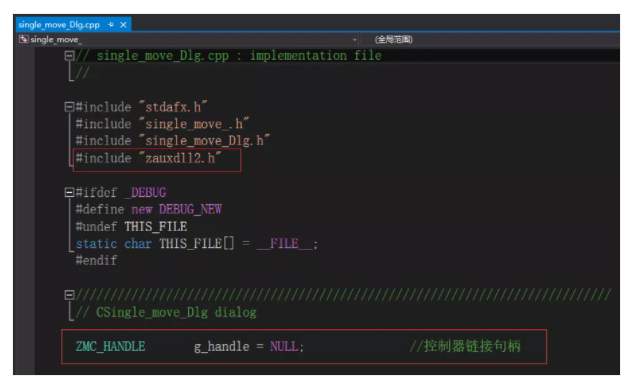Click the single_move_ project icon
This screenshot has height=387, width=629.
(23, 39)
